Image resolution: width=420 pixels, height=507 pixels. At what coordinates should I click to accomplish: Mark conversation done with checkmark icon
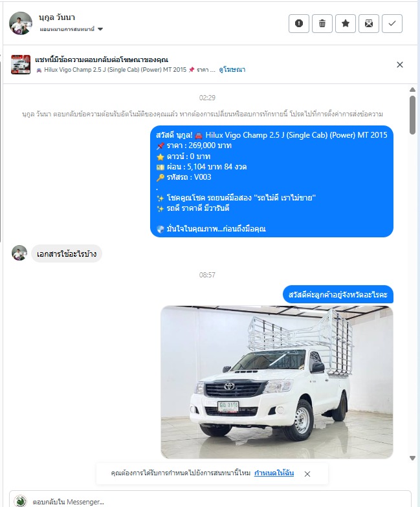coord(392,23)
